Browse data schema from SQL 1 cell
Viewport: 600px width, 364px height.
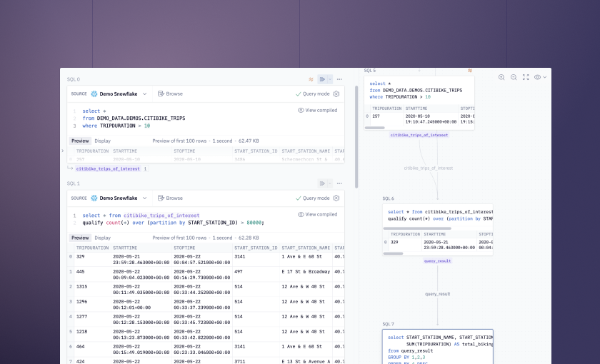pos(170,198)
